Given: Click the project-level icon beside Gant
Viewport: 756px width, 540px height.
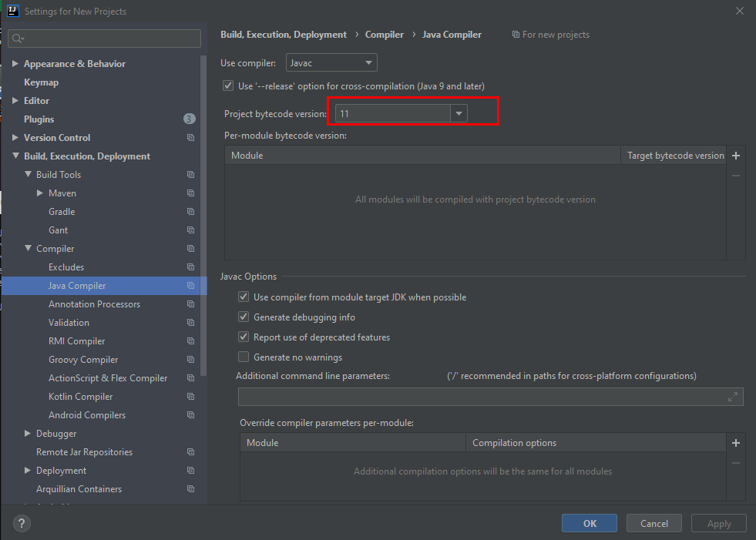Looking at the screenshot, I should tap(190, 230).
